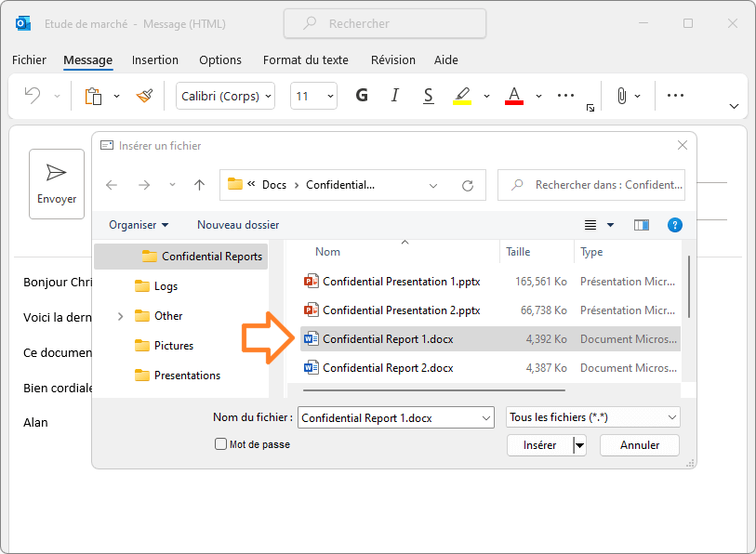
Task: Apply bold formatting (G)
Action: (362, 96)
